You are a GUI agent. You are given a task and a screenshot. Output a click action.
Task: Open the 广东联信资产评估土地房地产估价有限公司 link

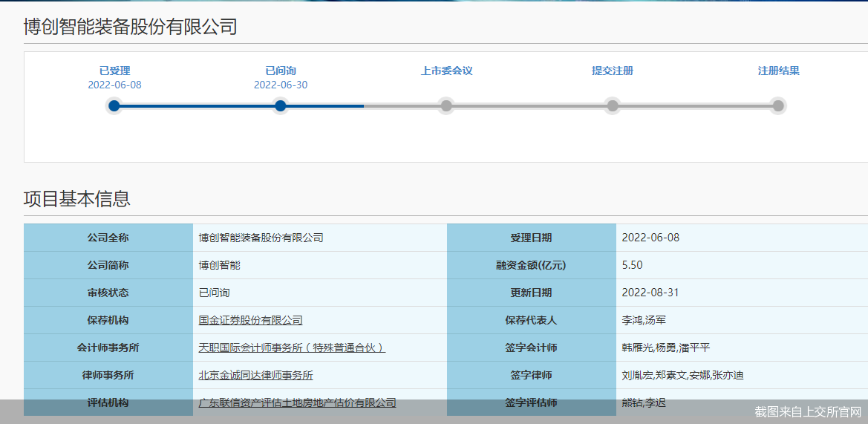pos(297,403)
